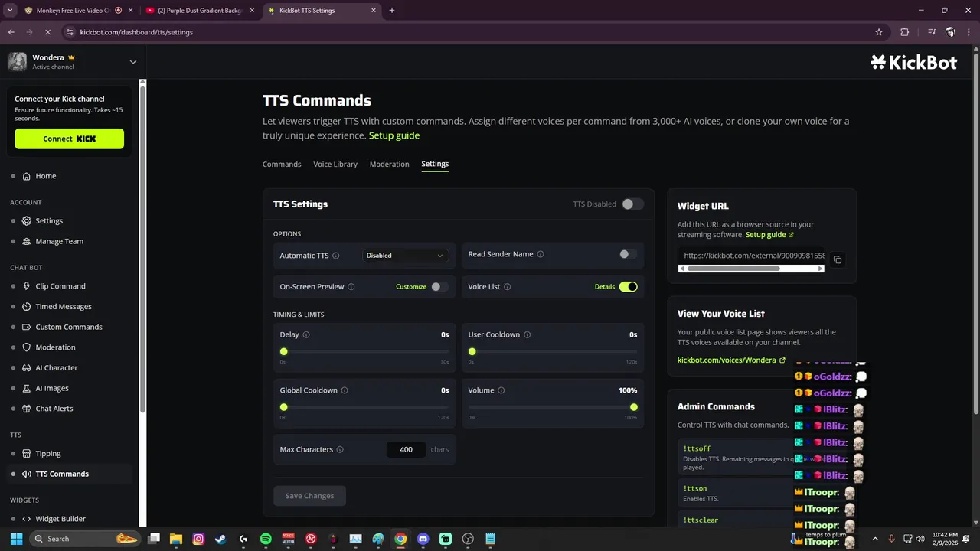Image resolution: width=980 pixels, height=551 pixels.
Task: Select the TTS Settings tab
Action: [435, 165]
